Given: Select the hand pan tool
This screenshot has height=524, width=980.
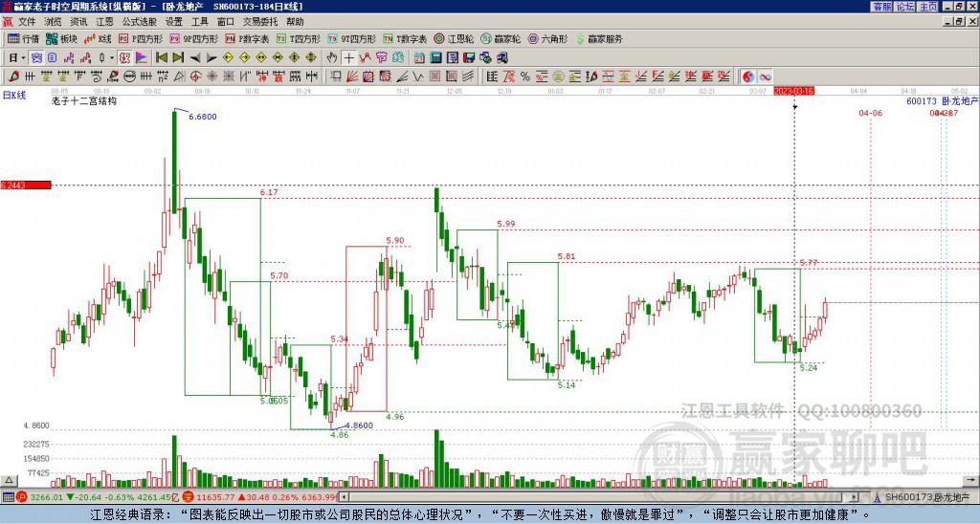Looking at the screenshot, I should [332, 57].
